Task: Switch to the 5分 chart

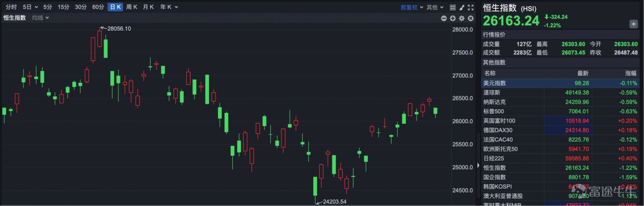Action: click(47, 7)
